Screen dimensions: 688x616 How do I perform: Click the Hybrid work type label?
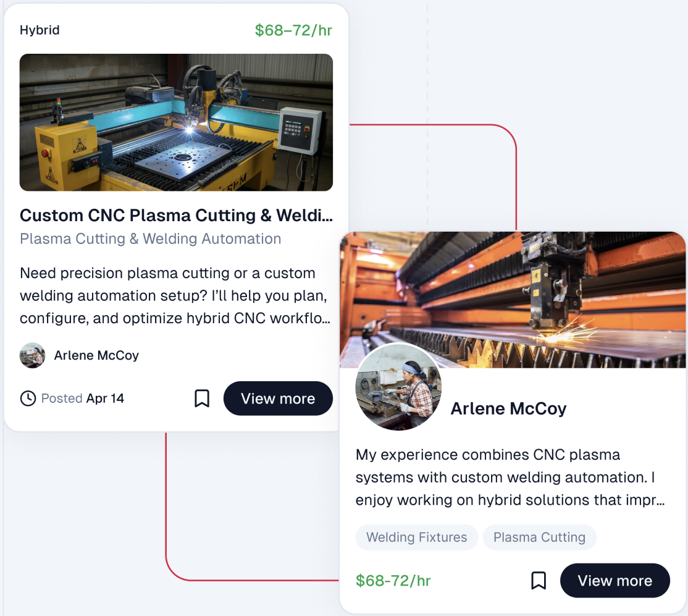40,30
